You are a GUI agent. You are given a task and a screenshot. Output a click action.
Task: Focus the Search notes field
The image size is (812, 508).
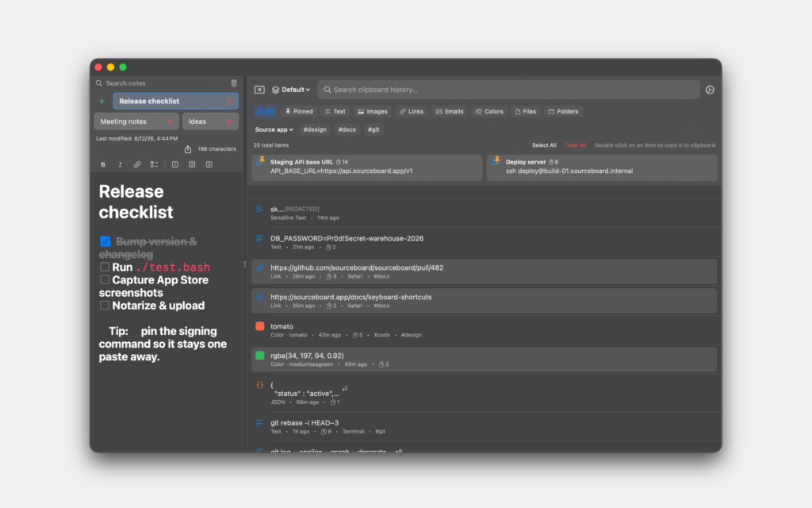[x=160, y=83]
